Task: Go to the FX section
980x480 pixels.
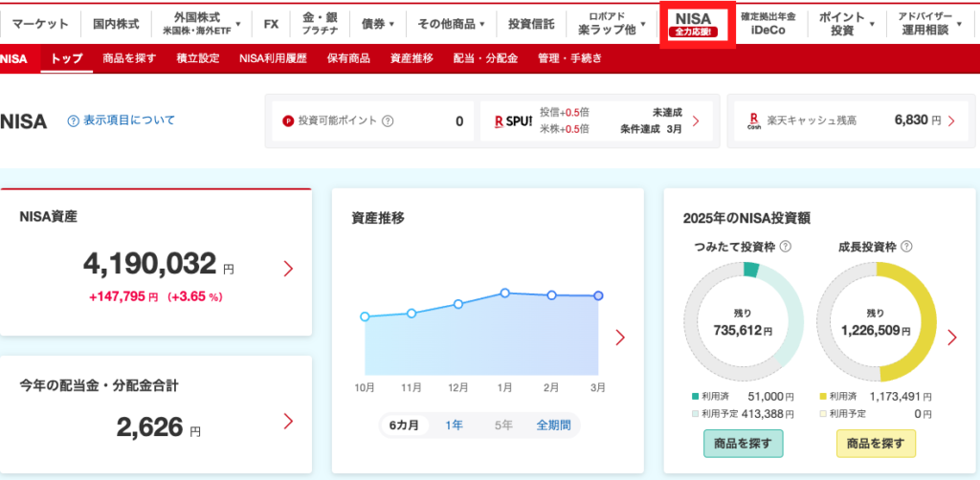Action: 271,24
